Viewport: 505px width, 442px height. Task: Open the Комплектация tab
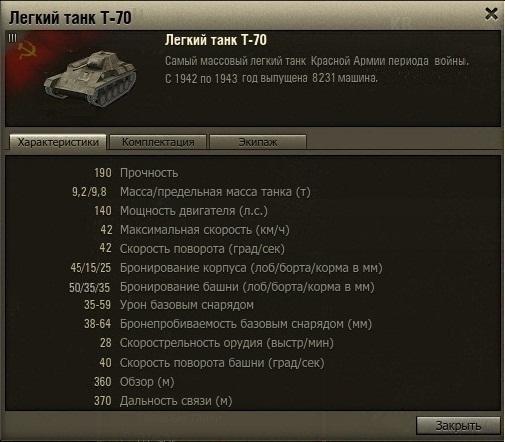(158, 142)
